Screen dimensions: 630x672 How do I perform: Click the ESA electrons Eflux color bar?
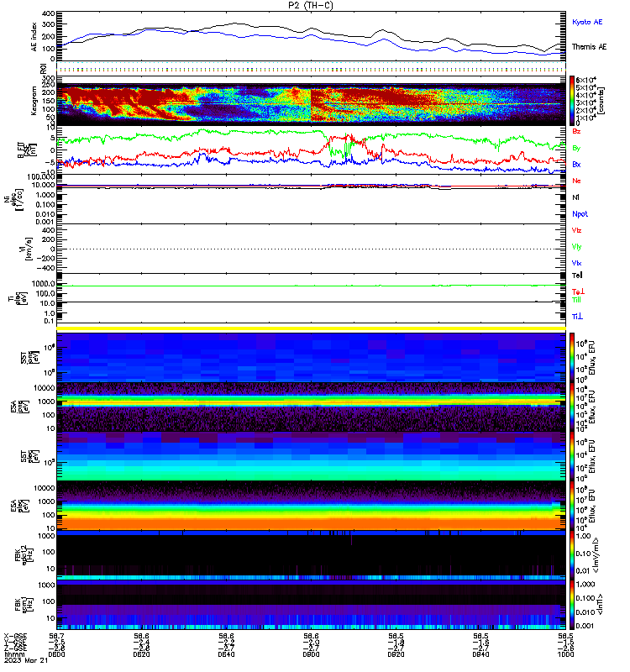pyautogui.click(x=572, y=506)
